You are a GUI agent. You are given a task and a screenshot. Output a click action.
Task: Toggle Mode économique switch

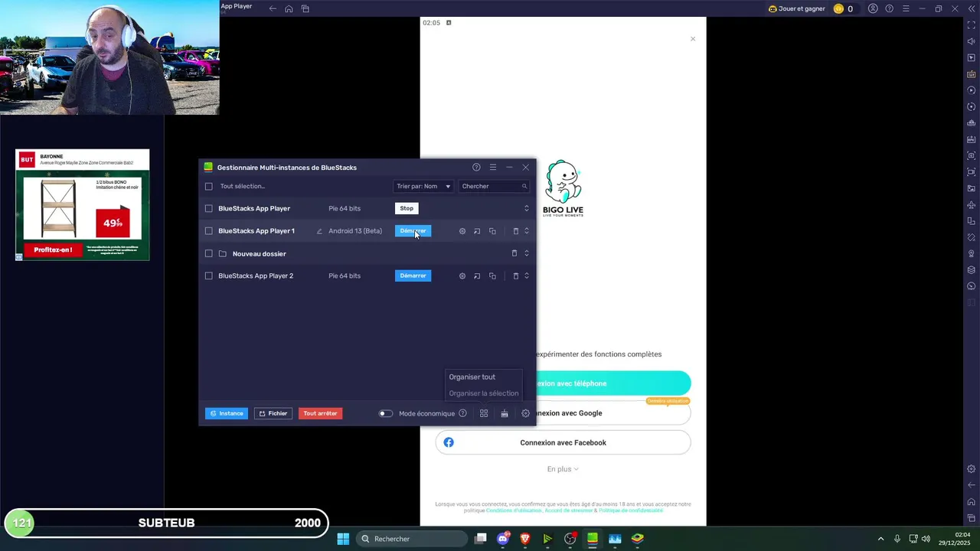coord(386,413)
